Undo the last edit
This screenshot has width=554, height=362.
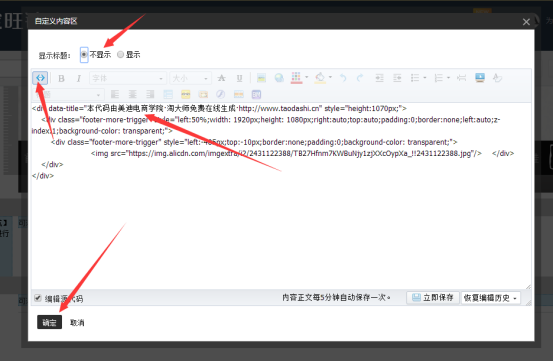point(343,78)
